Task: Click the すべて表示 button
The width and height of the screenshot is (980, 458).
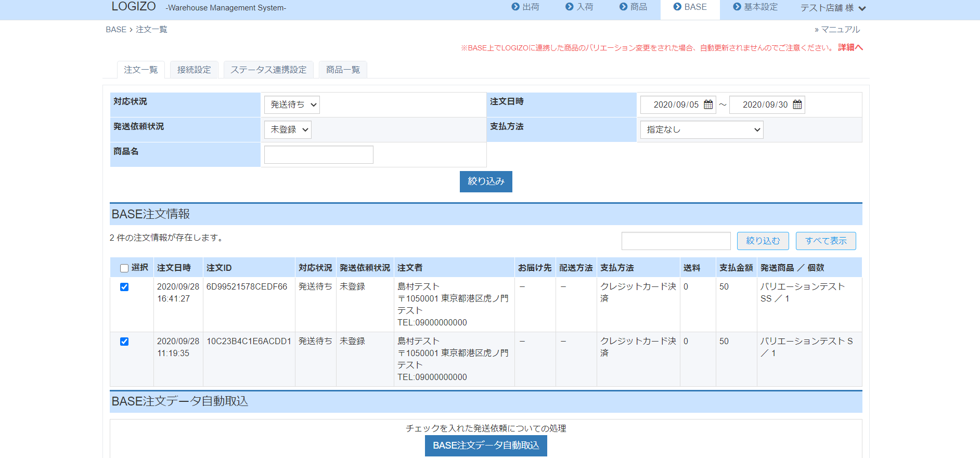Action: click(826, 241)
